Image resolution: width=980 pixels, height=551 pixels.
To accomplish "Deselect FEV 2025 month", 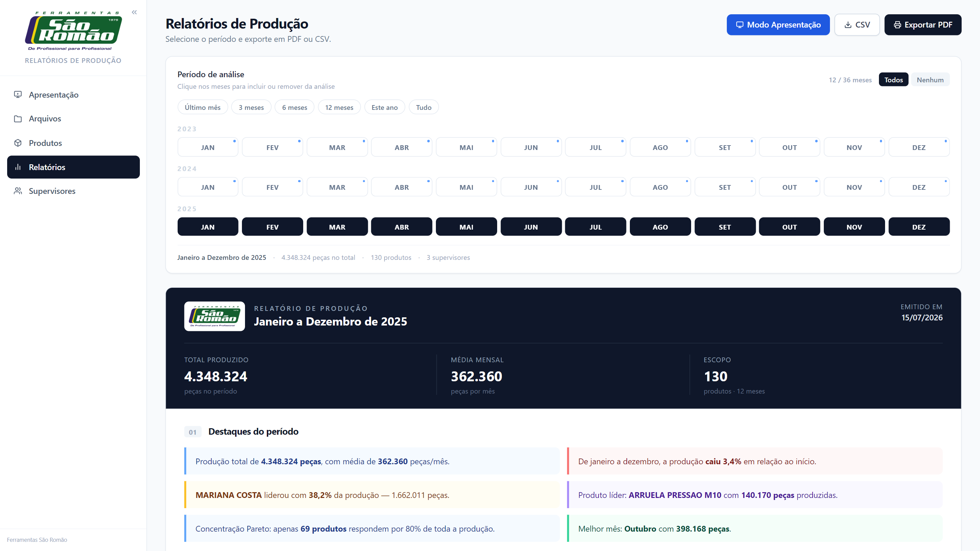I will point(272,227).
